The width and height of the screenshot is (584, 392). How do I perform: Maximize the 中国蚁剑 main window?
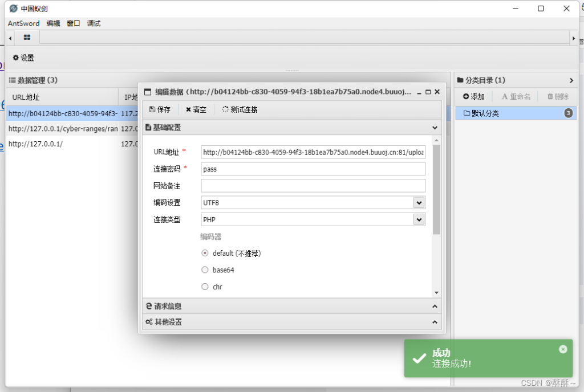(541, 9)
